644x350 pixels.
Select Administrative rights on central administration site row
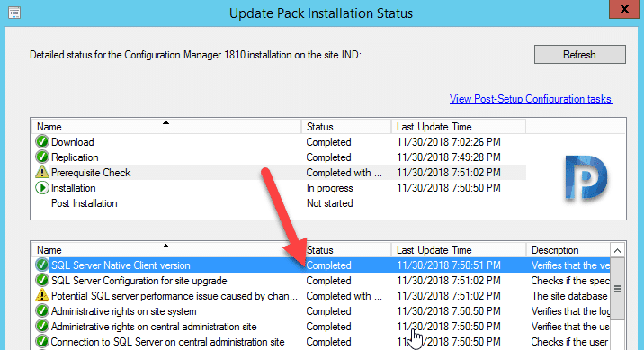tap(321, 327)
